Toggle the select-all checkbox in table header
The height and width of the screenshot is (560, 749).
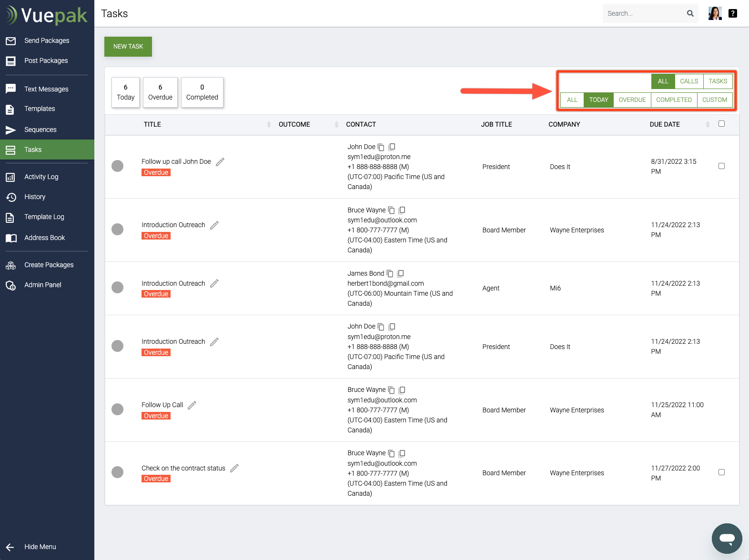[721, 124]
